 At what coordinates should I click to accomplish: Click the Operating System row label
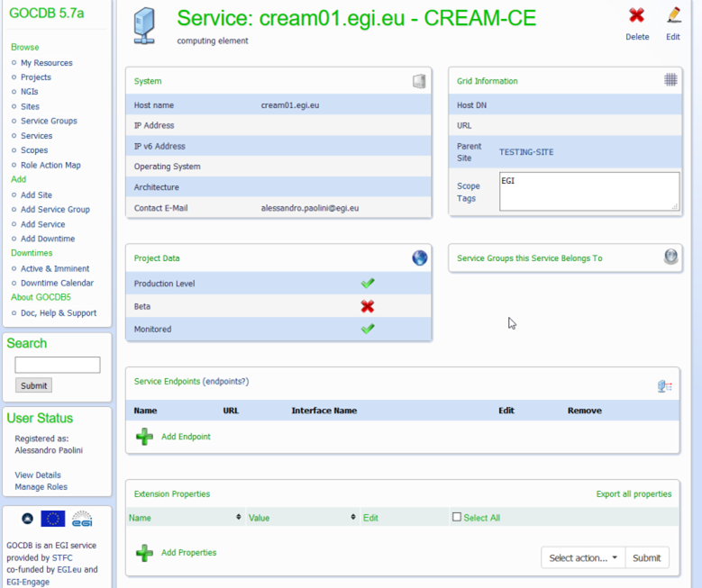tap(168, 167)
